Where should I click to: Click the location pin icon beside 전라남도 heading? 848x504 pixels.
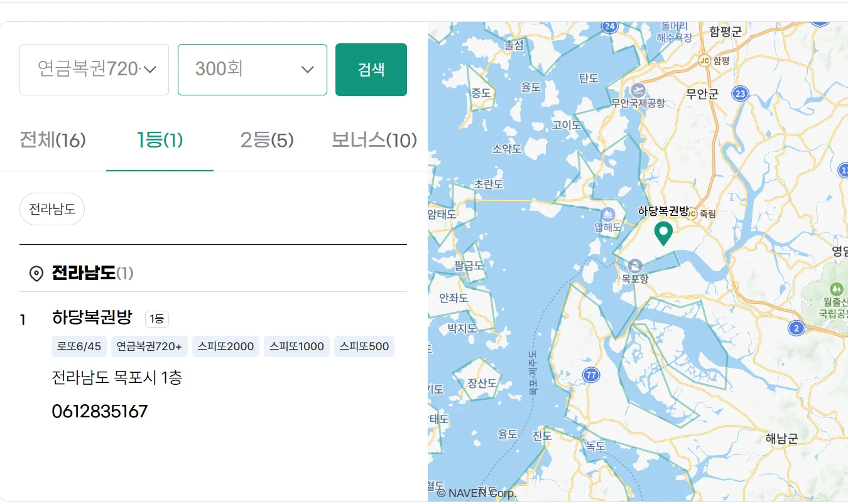pyautogui.click(x=36, y=274)
